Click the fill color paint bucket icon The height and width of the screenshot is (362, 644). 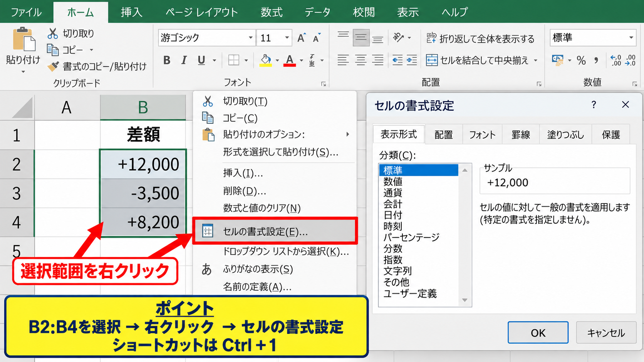click(265, 60)
